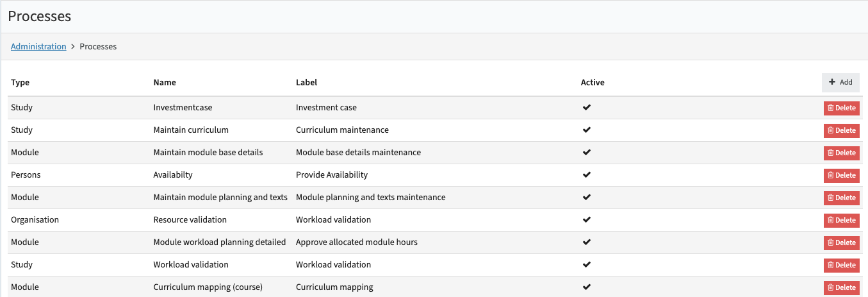Viewport: 868px width, 297px height.
Task: Delete the Investmentcase process
Action: click(842, 108)
